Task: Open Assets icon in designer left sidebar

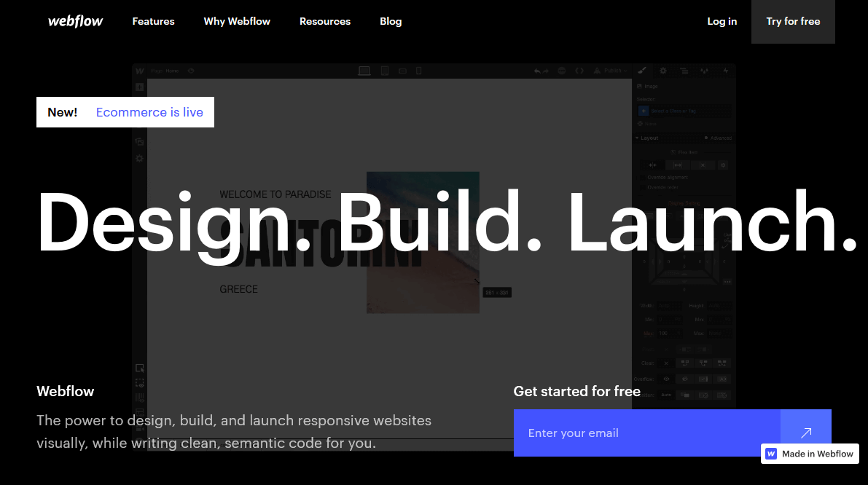Action: [x=139, y=141]
